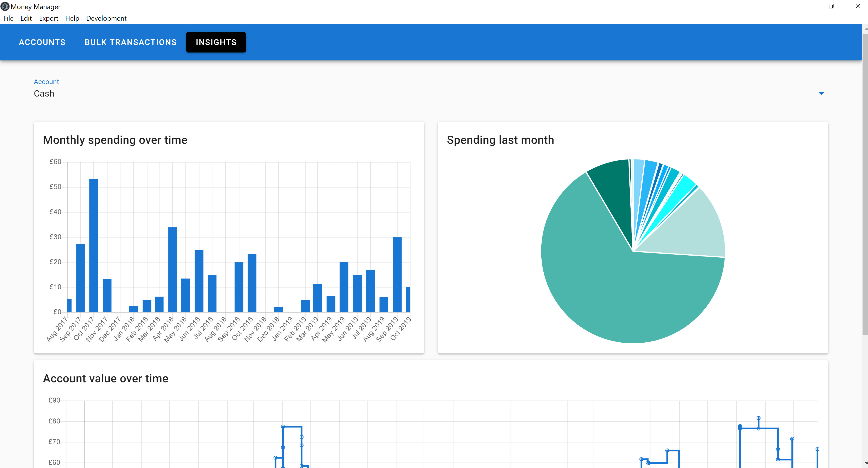Screen dimensions: 868x468
Task: Click the Oct 2019 axis label
Action: [401, 329]
